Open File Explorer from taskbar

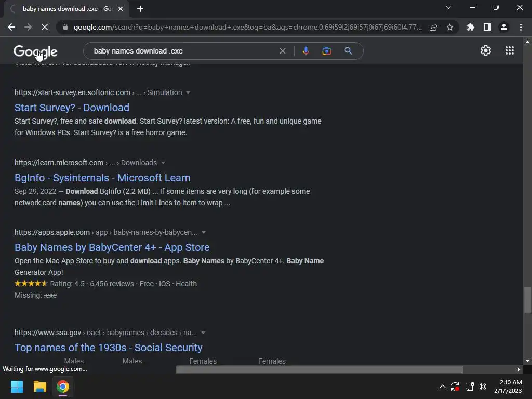pos(39,387)
